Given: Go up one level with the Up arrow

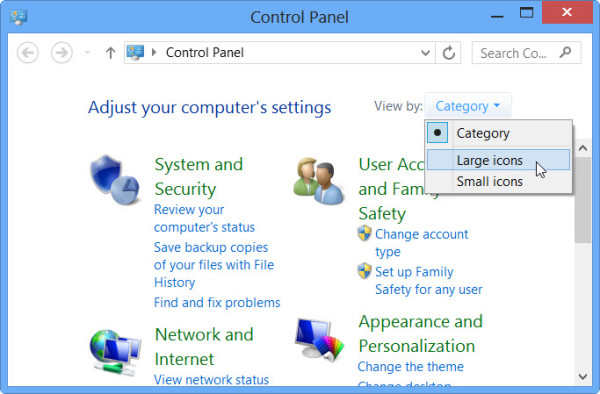Looking at the screenshot, I should coord(110,53).
